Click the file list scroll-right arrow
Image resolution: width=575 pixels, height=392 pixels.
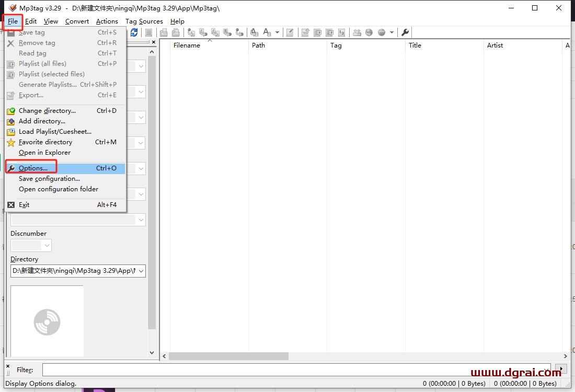pos(565,356)
